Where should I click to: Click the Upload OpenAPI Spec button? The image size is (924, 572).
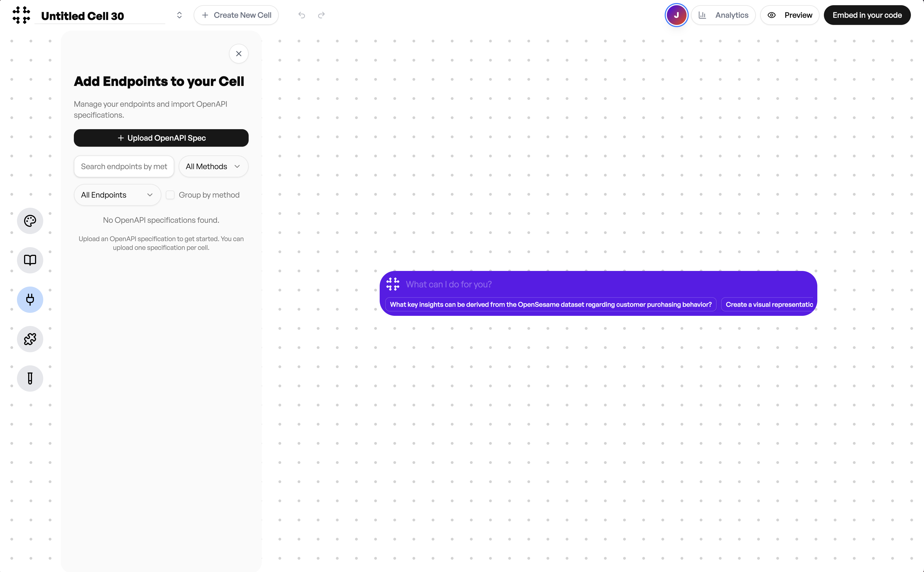coord(161,138)
